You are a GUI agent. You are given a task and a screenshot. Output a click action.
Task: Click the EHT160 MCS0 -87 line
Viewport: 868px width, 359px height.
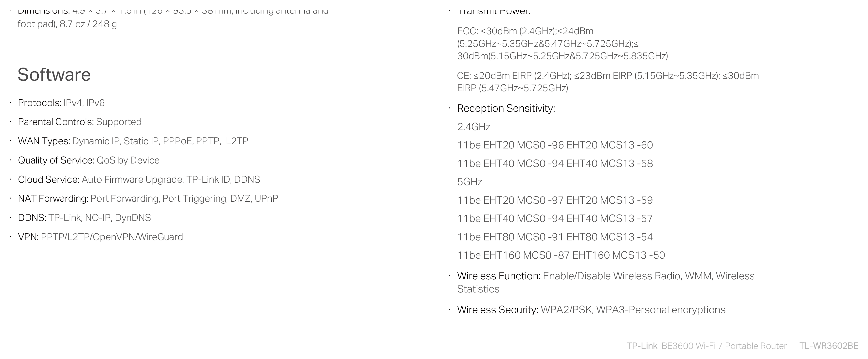click(x=561, y=255)
